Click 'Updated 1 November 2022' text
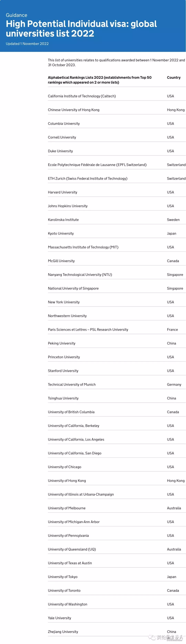186x644 pixels. coord(27,44)
